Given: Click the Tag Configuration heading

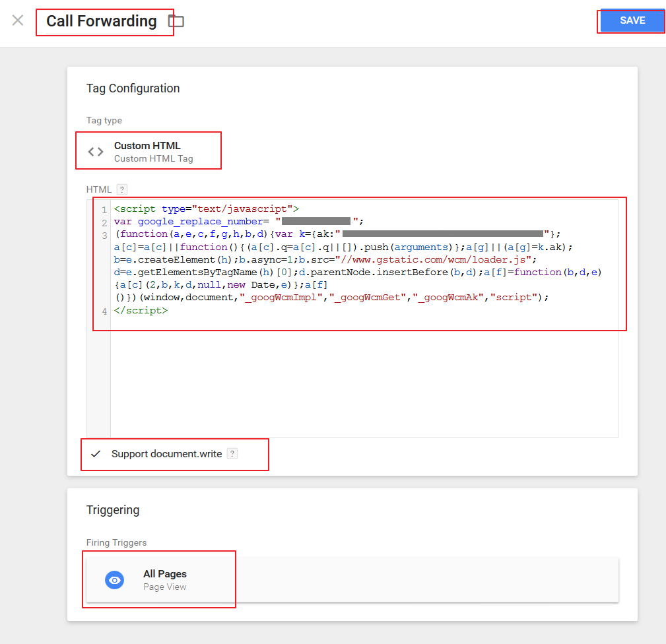Looking at the screenshot, I should [x=133, y=88].
